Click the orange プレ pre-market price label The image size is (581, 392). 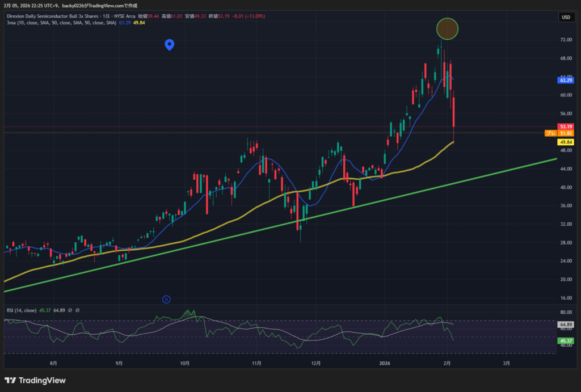(550, 133)
